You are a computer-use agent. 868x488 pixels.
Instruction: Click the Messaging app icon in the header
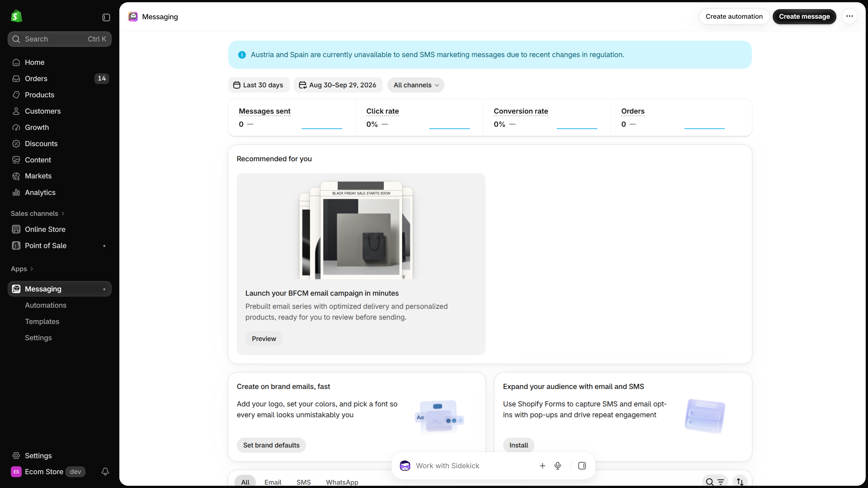point(133,17)
